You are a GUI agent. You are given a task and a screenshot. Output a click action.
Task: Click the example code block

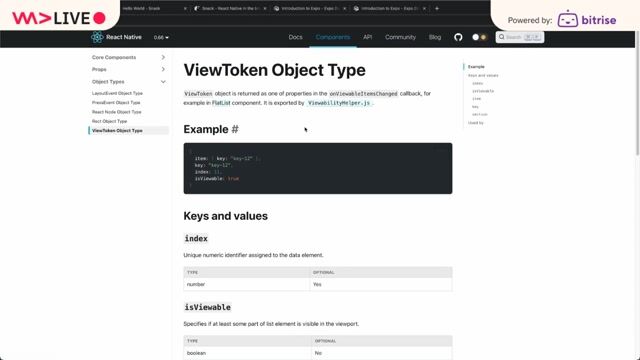318,168
